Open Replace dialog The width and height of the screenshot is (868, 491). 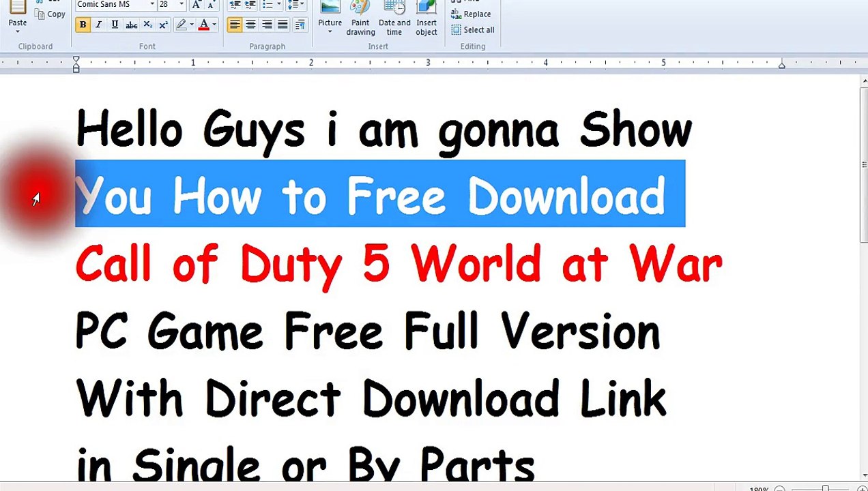[471, 14]
